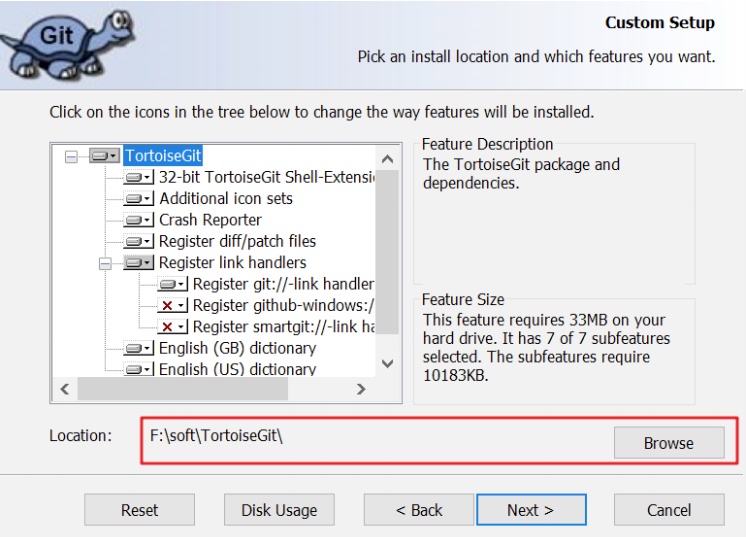Open Register link handlers feature icon dropdown
This screenshot has width=746, height=537.
(138, 263)
